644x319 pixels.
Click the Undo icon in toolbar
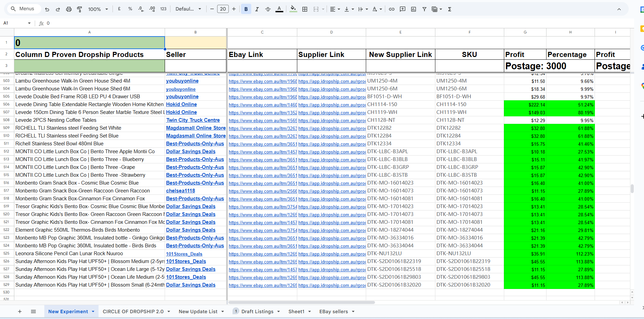click(x=47, y=9)
